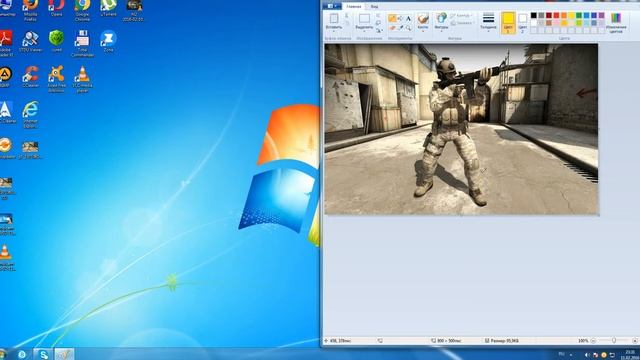Screen dimensions: 640x360
Task: Click the Выделить selection rectangle icon
Action: point(364,19)
